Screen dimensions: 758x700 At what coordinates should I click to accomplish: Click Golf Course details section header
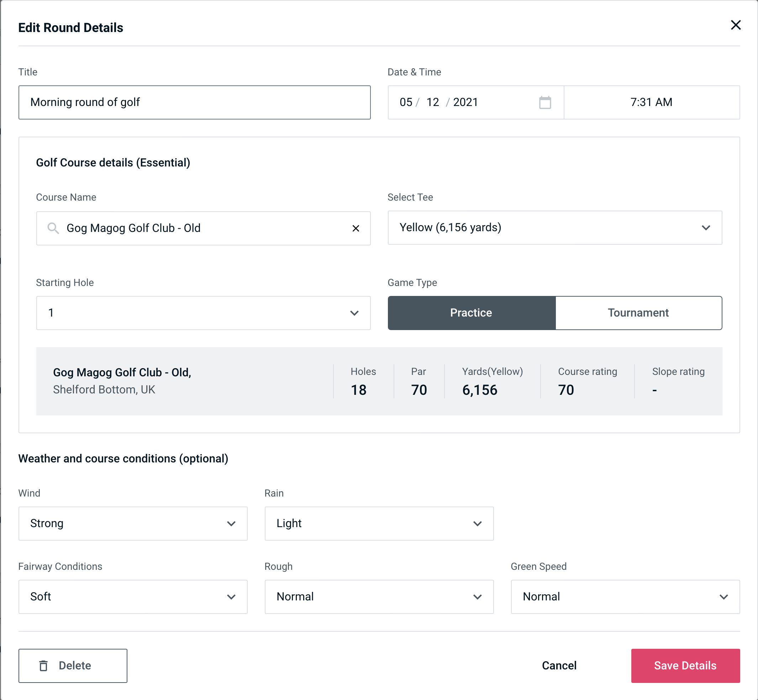[114, 162]
